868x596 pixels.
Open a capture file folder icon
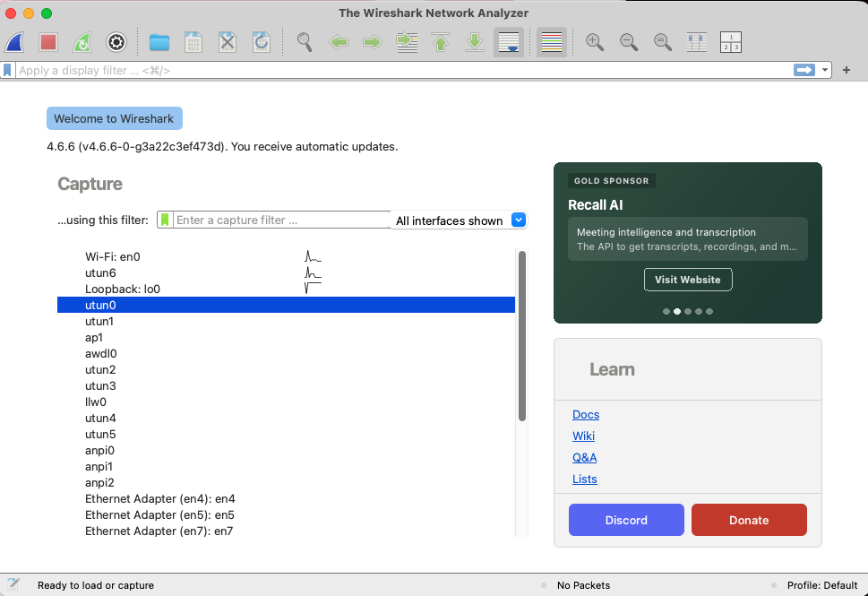point(159,42)
